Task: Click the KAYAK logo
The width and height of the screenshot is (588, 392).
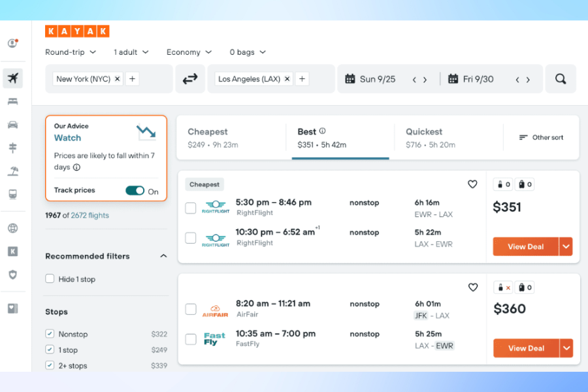Action: point(77,31)
